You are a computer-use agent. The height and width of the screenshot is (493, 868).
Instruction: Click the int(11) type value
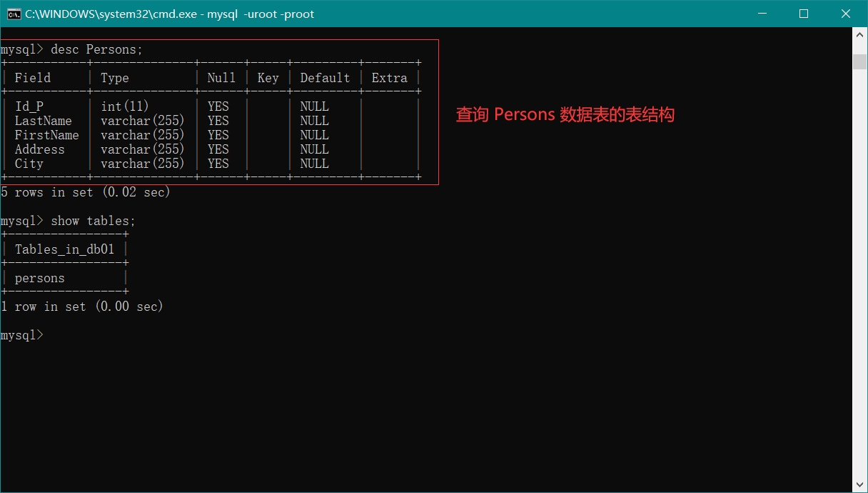[125, 106]
